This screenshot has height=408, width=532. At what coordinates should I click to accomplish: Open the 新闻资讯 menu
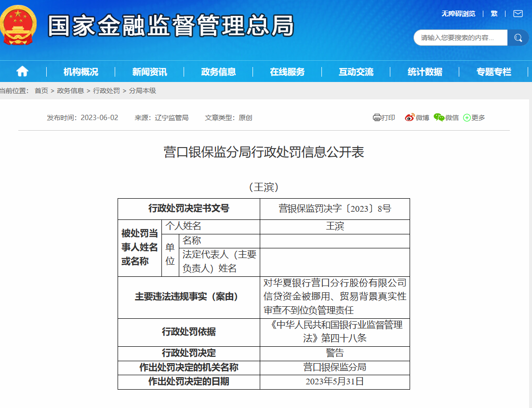coord(149,72)
